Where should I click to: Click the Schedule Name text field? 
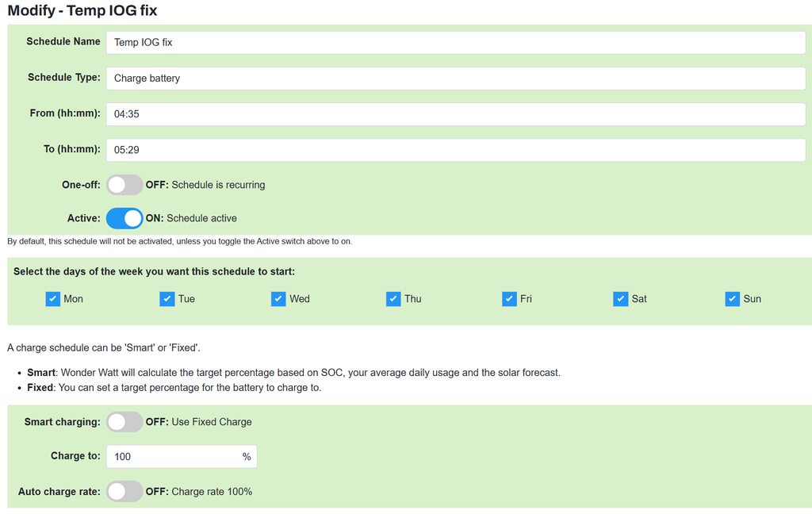point(455,43)
